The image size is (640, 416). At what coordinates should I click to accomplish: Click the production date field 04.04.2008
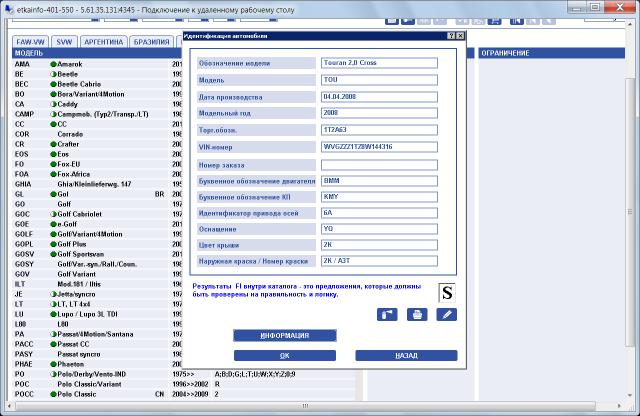[379, 97]
